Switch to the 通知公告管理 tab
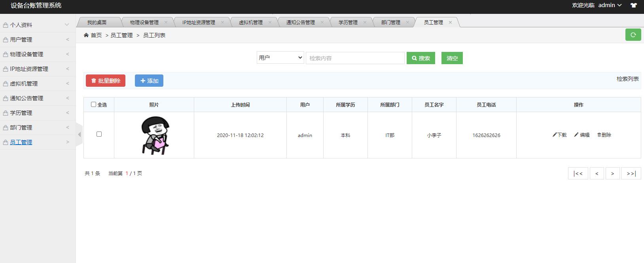 [x=301, y=23]
